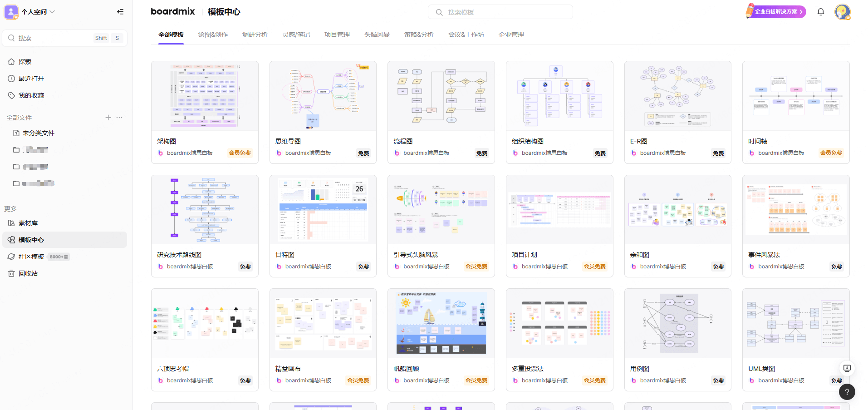Open 未分类文件 in file tree
868x410 pixels.
38,133
